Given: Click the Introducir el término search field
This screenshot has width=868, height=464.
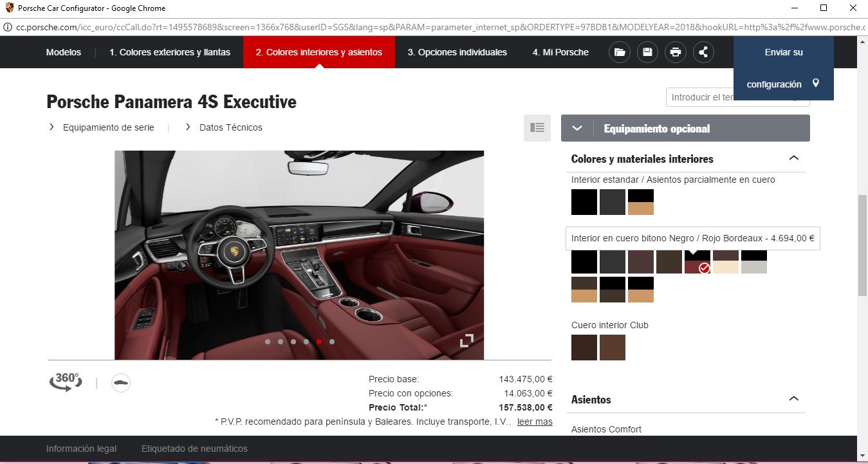Looking at the screenshot, I should pyautogui.click(x=699, y=97).
